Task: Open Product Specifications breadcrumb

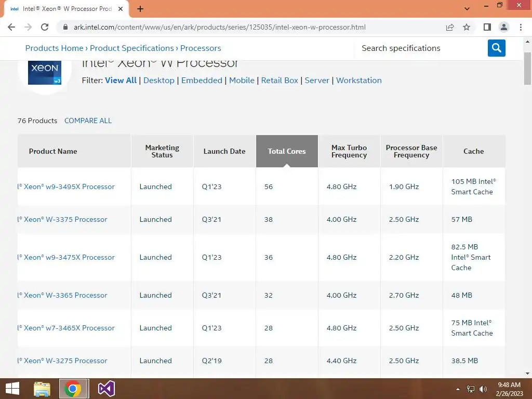Action: 131,48
